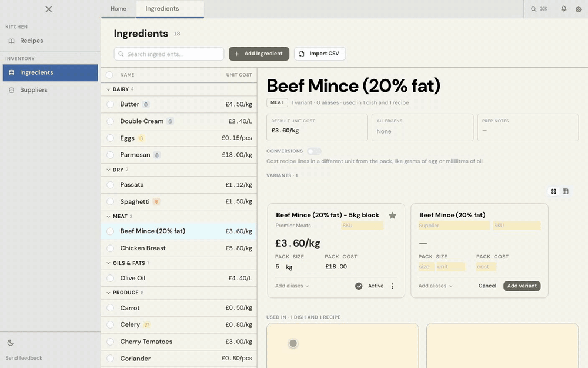
Task: Star the 5kg block variant as default
Action: (x=392, y=215)
